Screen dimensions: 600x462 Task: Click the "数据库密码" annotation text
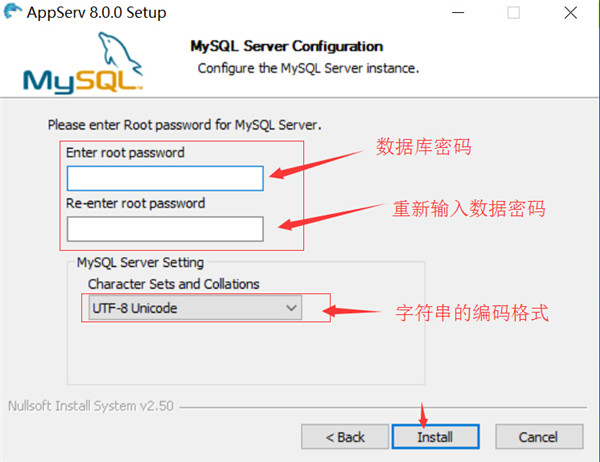point(423,148)
